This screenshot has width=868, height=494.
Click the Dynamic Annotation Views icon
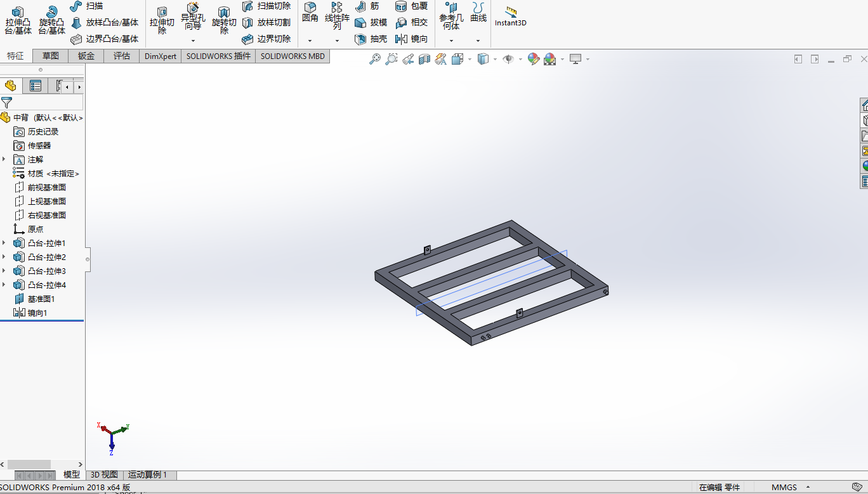click(441, 59)
